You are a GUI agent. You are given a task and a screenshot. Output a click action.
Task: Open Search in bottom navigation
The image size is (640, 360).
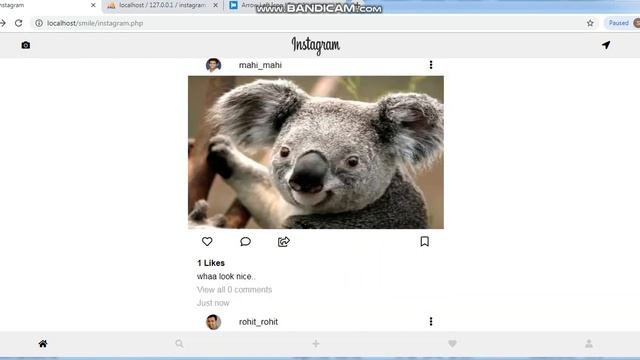coord(179,344)
